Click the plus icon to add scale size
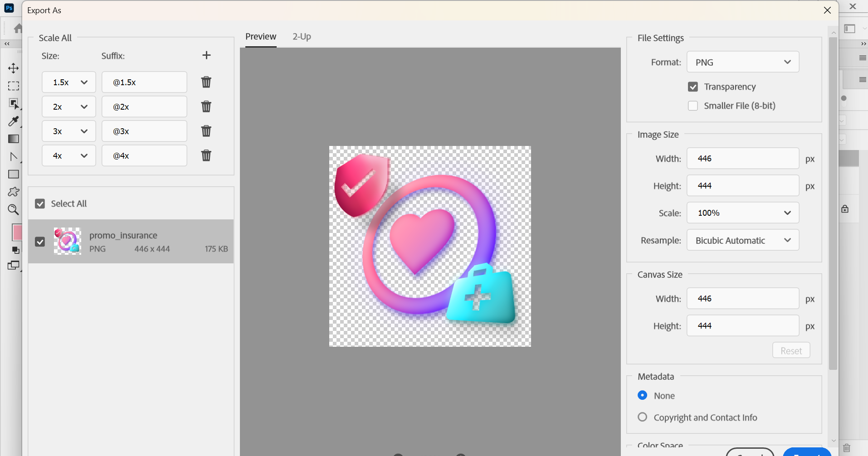 tap(206, 55)
